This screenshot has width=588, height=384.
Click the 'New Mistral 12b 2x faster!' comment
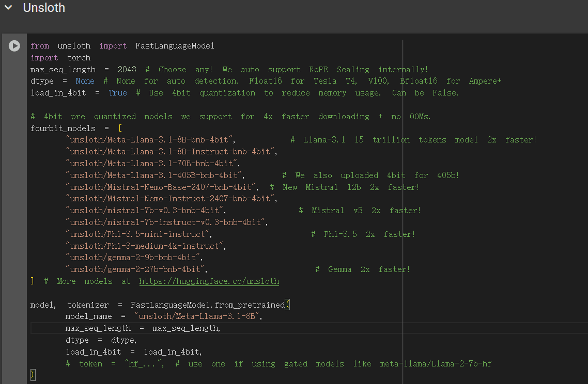coord(344,187)
